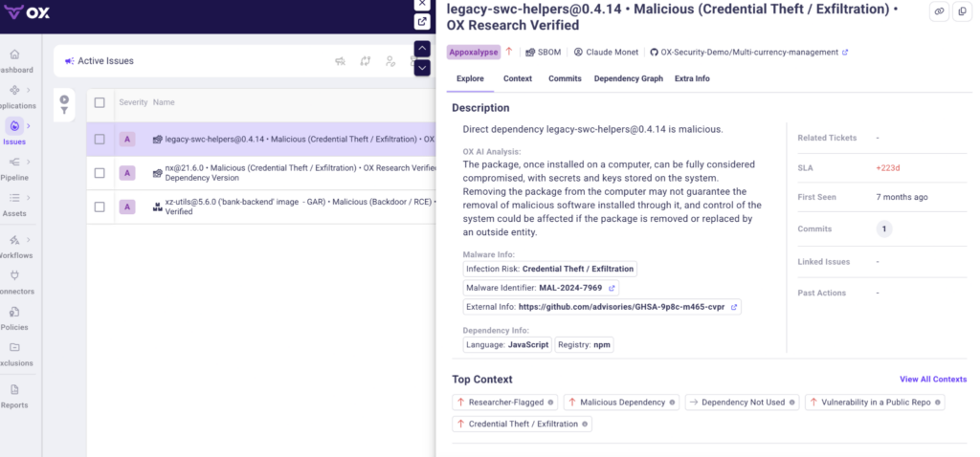Open the nx@21.6.0 malicious issue row
This screenshot has height=457, width=980.
[x=261, y=173]
